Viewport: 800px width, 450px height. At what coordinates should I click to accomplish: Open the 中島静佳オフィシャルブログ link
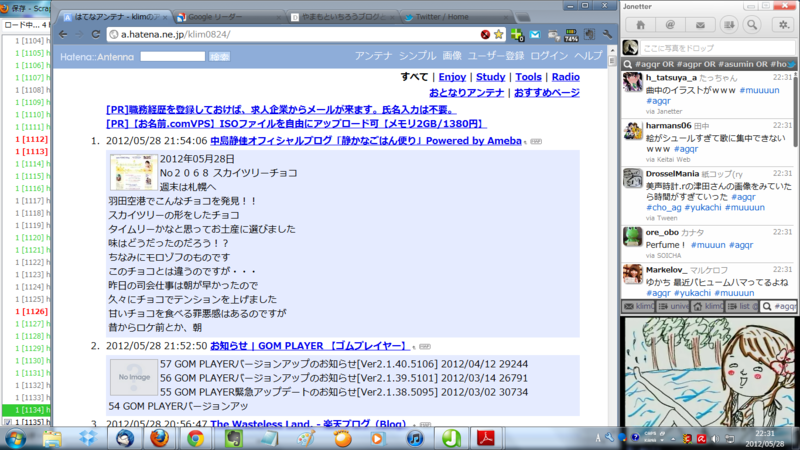[366, 141]
